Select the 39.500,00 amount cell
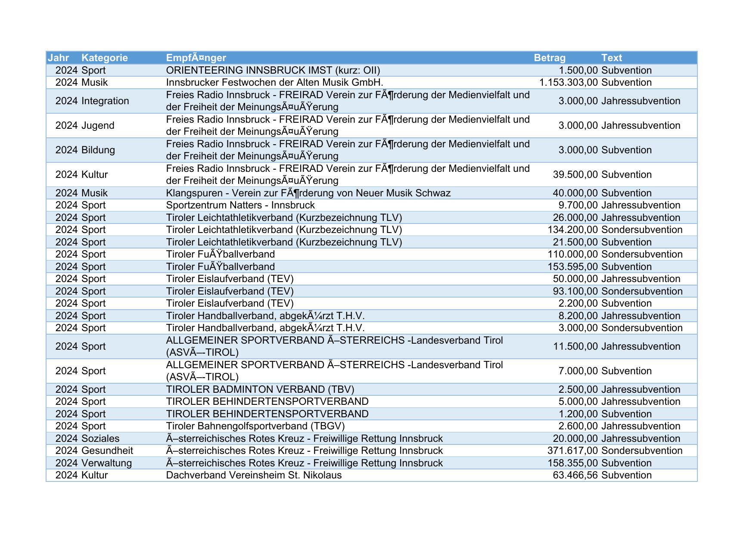Screen dimensions: 756x534 575,174
